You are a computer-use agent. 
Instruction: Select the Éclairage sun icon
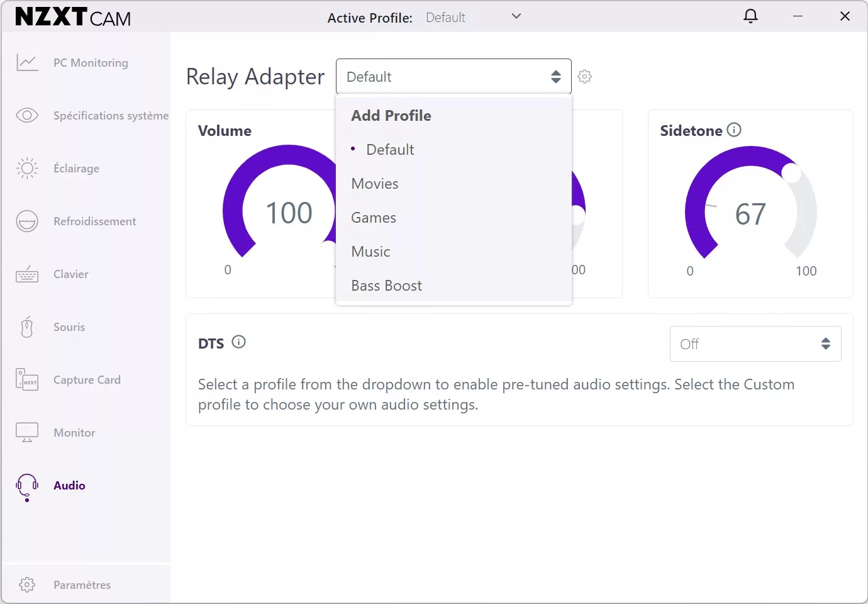point(27,169)
